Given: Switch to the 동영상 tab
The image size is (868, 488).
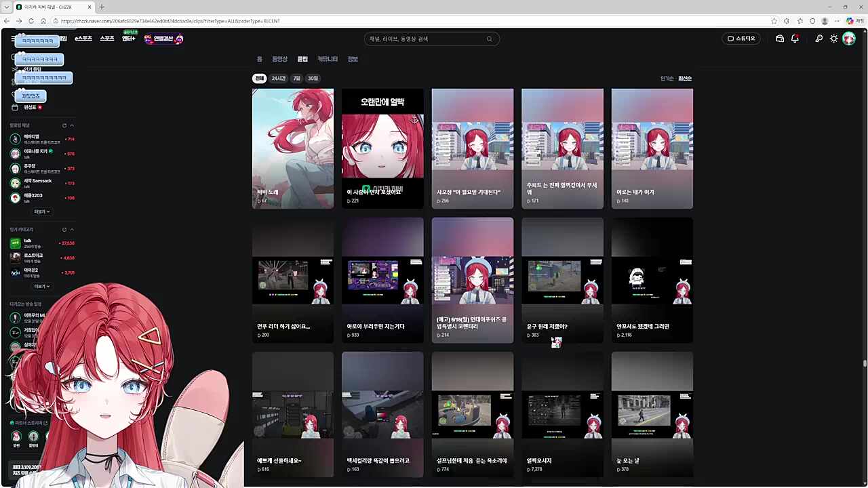Looking at the screenshot, I should coord(279,59).
